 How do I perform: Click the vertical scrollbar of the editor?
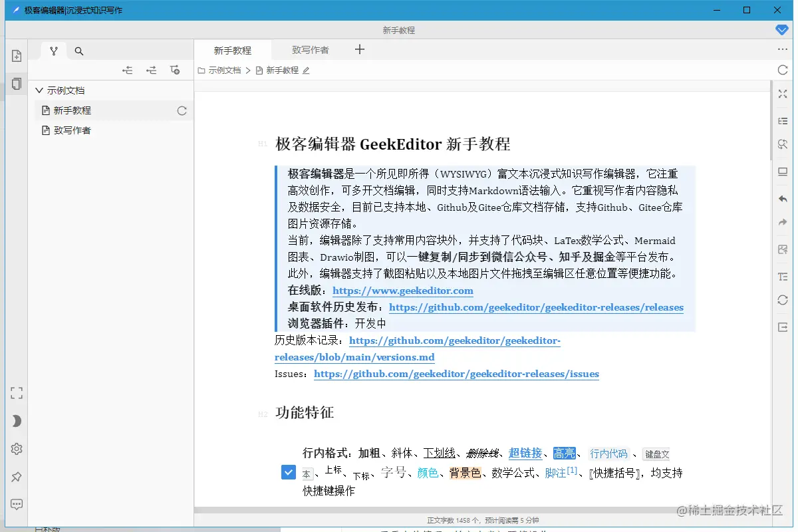(771, 120)
